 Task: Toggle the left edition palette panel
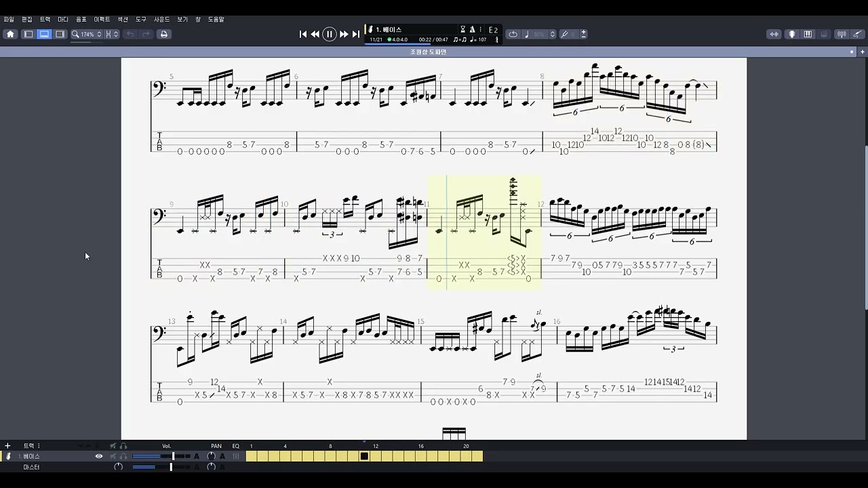point(28,34)
